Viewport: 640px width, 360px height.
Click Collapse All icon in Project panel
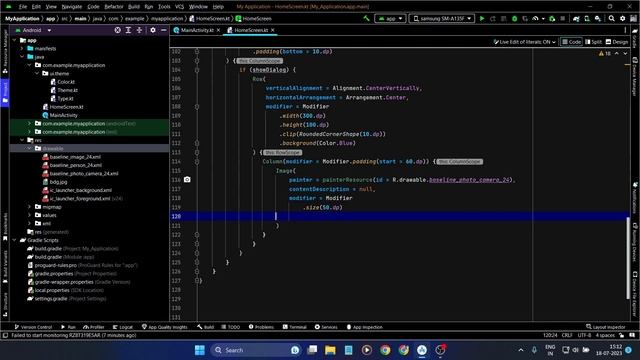coord(139,30)
